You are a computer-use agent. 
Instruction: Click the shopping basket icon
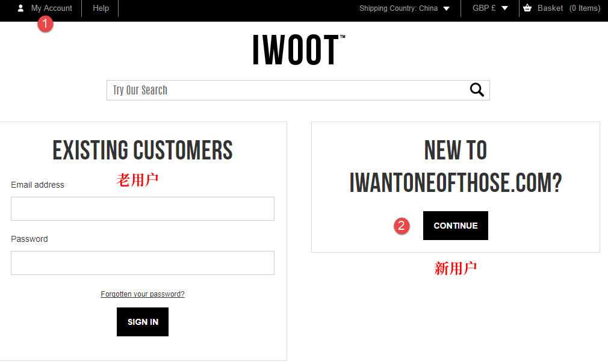527,8
